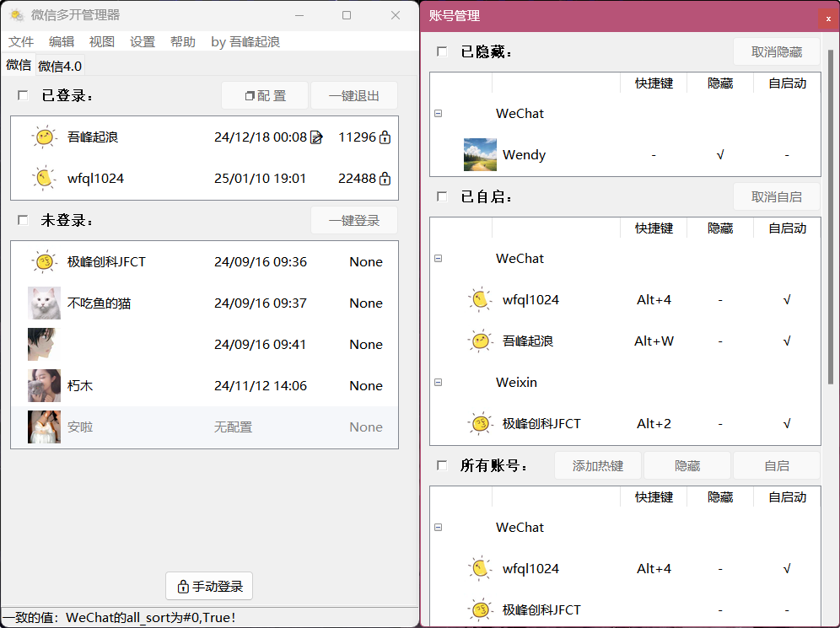Click the lock icon next to 22488
The image size is (840, 628).
point(385,178)
